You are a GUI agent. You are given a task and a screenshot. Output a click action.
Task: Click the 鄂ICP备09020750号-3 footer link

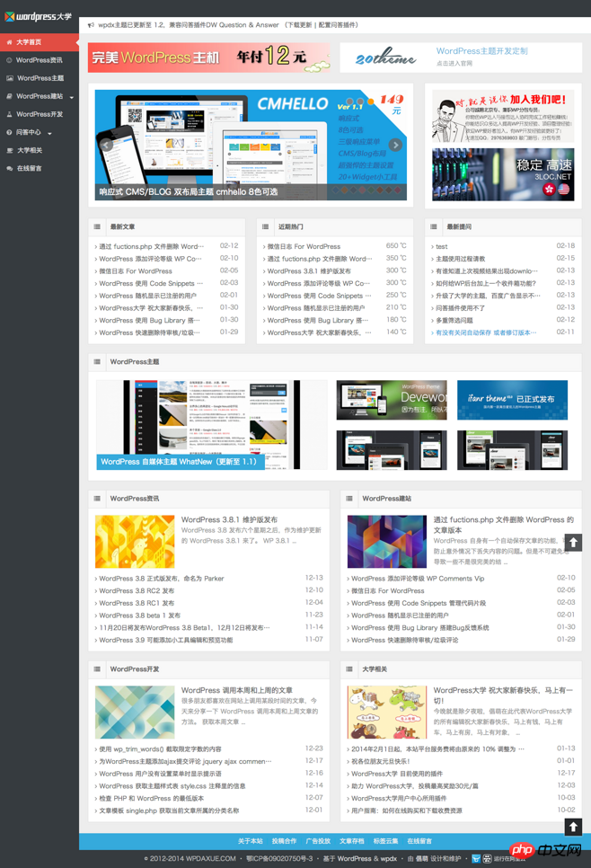coord(279,859)
